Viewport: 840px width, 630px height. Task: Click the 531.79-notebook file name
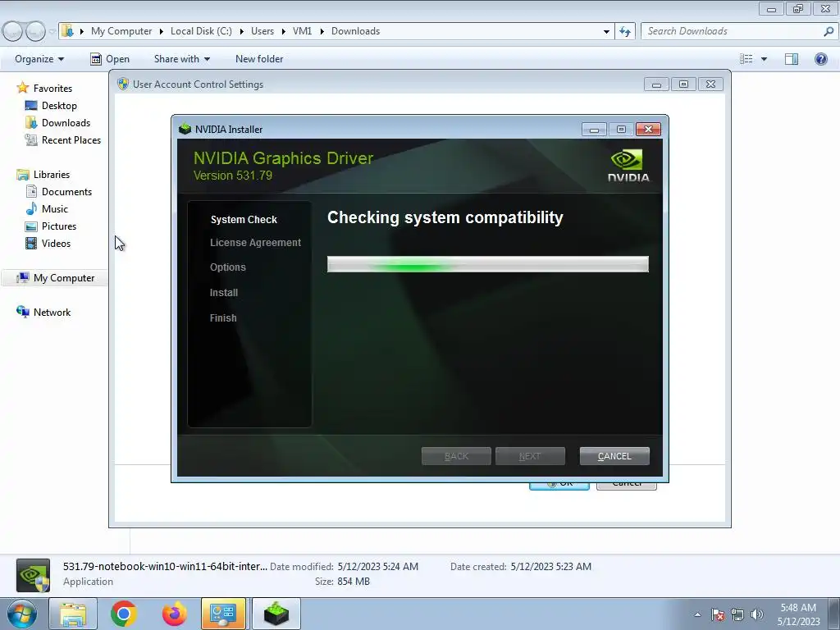[165, 566]
